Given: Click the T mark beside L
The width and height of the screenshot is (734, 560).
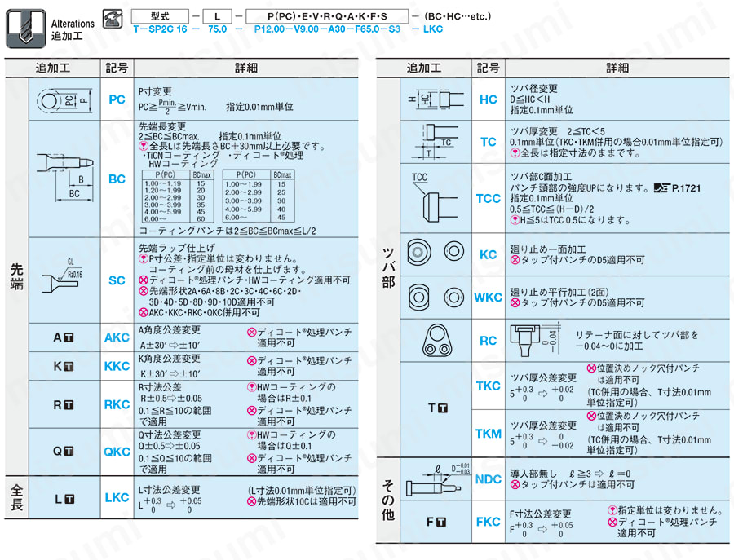Looking at the screenshot, I should pos(69,499).
